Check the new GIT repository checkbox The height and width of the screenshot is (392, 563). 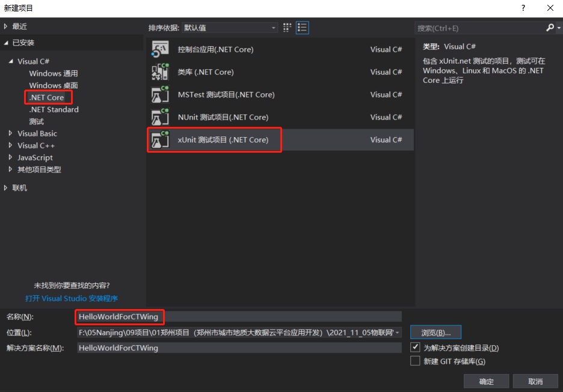(x=415, y=361)
